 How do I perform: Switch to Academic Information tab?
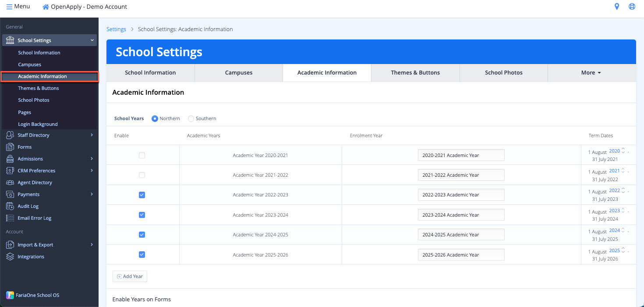click(327, 73)
